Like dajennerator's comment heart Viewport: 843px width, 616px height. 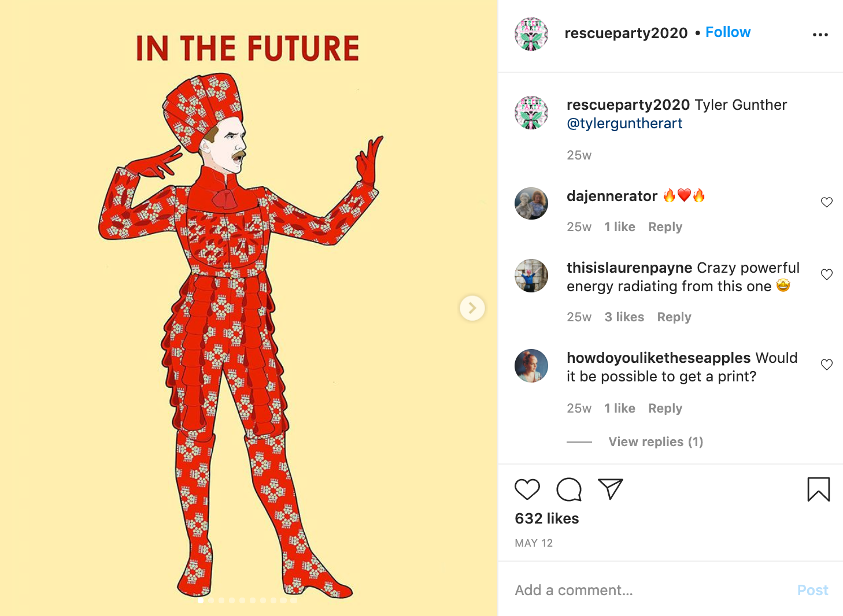click(x=827, y=202)
